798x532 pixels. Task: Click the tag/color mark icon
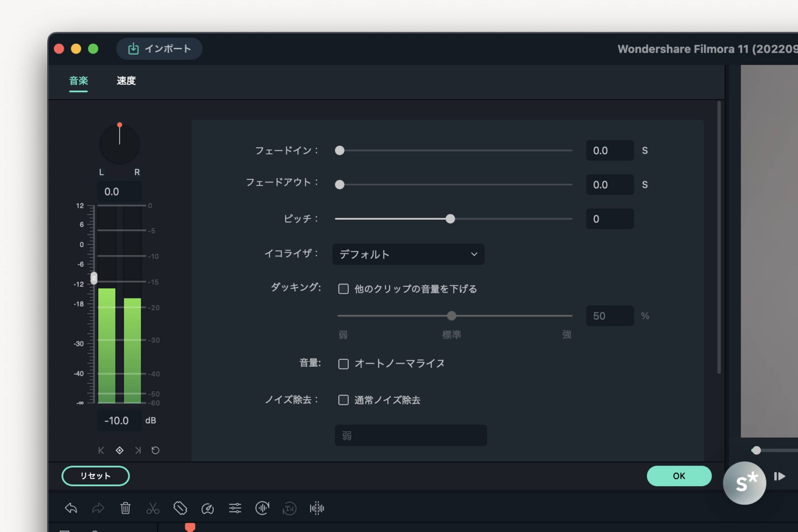coord(180,508)
